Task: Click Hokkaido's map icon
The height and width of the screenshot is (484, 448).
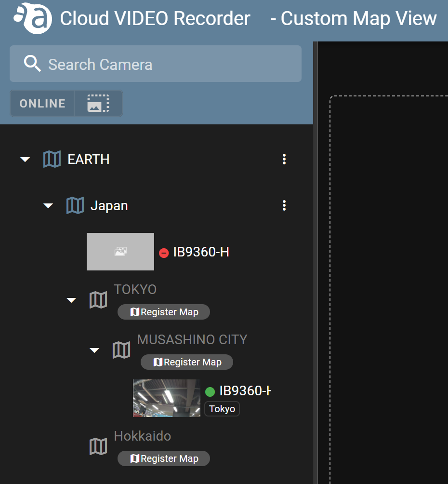Action: click(98, 446)
